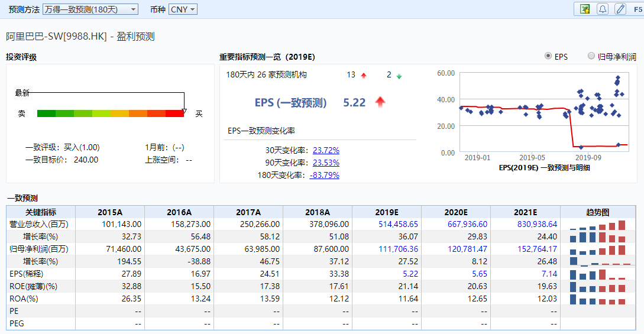Click the red end of rating bar
The height and width of the screenshot is (334, 644).
175,114
